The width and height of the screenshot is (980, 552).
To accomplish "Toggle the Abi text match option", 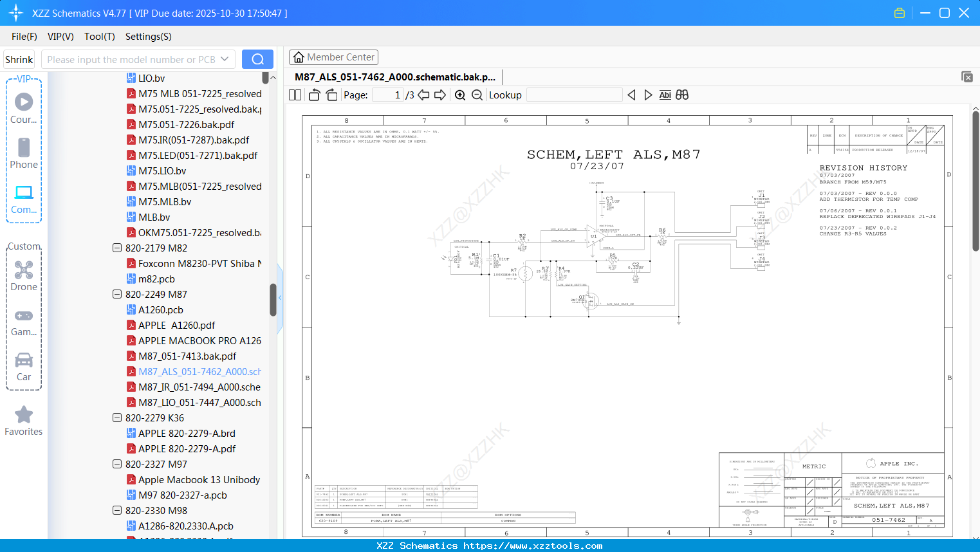I will [665, 95].
